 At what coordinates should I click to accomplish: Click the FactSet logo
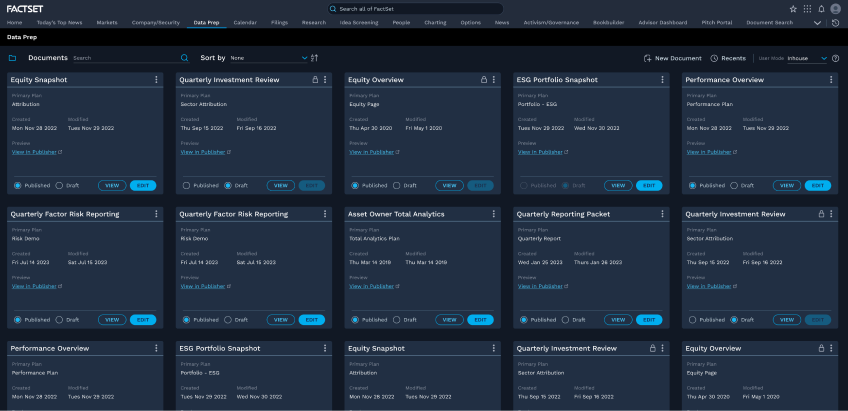coord(25,9)
